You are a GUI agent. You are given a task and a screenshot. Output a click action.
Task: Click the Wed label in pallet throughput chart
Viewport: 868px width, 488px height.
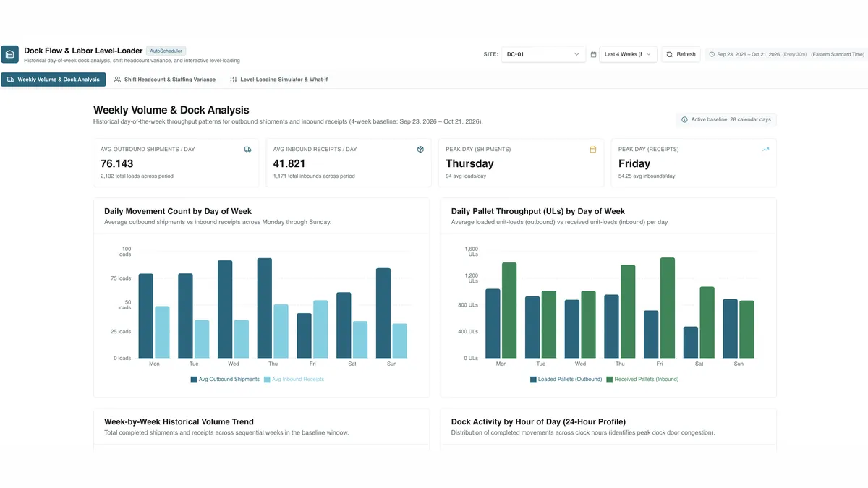click(581, 364)
